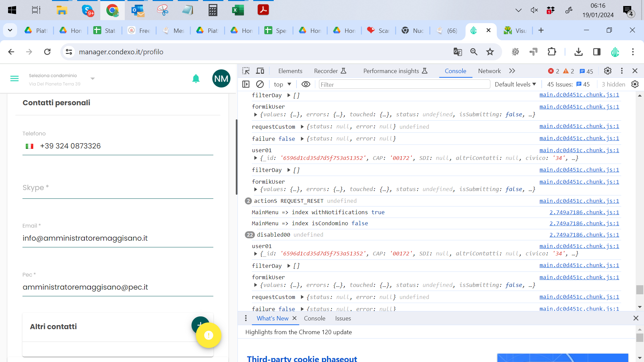Open the 2.749a7186.chunk.js:1 link beside disabled00

coord(584,235)
